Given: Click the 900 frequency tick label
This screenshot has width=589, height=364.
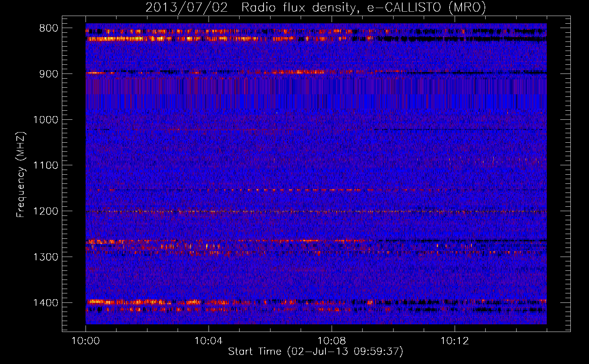Looking at the screenshot, I should pyautogui.click(x=49, y=74).
